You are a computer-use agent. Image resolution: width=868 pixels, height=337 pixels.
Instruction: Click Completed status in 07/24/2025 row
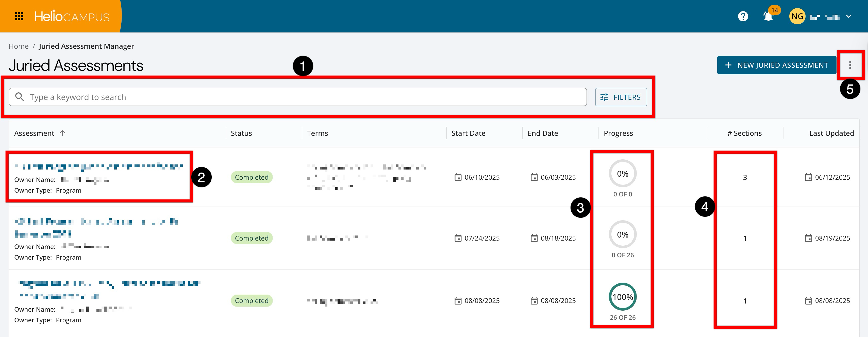(252, 238)
